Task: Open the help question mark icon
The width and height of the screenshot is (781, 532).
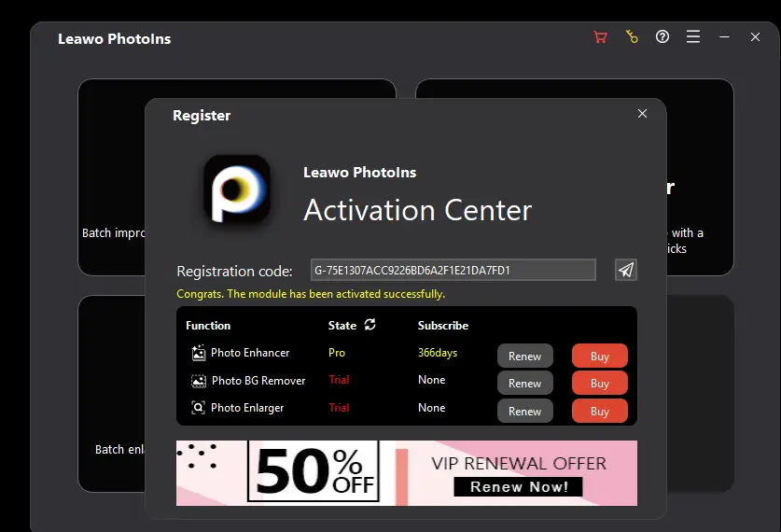Action: pyautogui.click(x=662, y=36)
